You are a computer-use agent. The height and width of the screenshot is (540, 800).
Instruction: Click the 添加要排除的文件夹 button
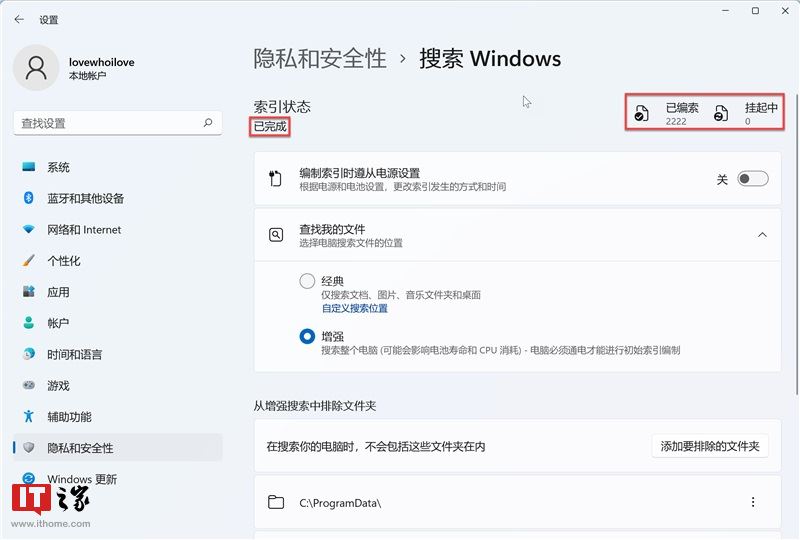[x=710, y=446]
